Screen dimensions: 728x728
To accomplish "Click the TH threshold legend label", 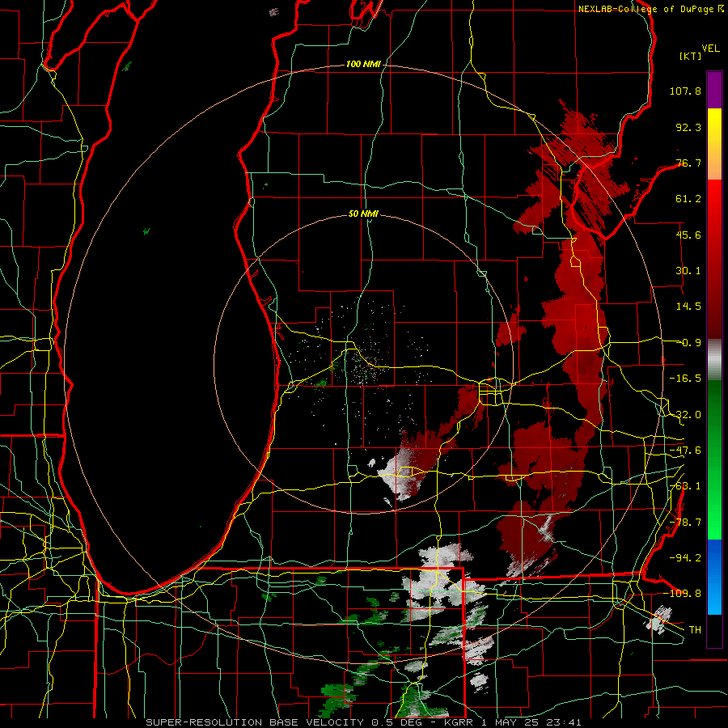I will click(x=695, y=630).
